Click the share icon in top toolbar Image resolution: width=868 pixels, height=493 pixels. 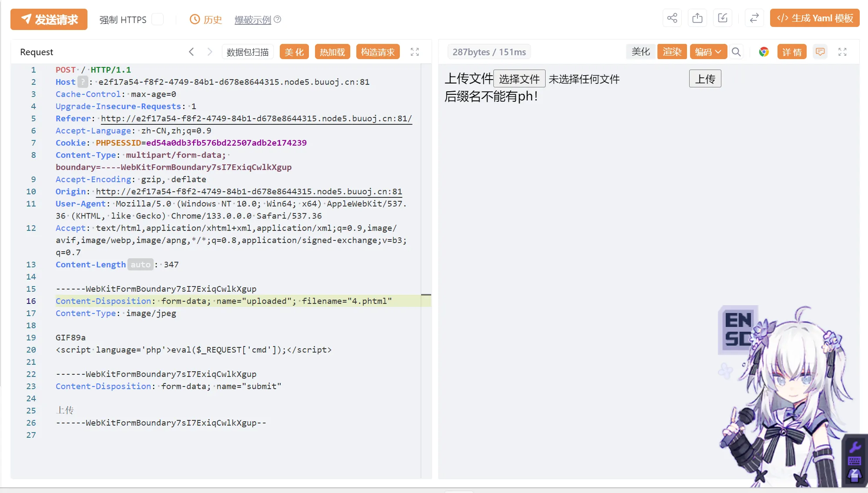tap(672, 18)
